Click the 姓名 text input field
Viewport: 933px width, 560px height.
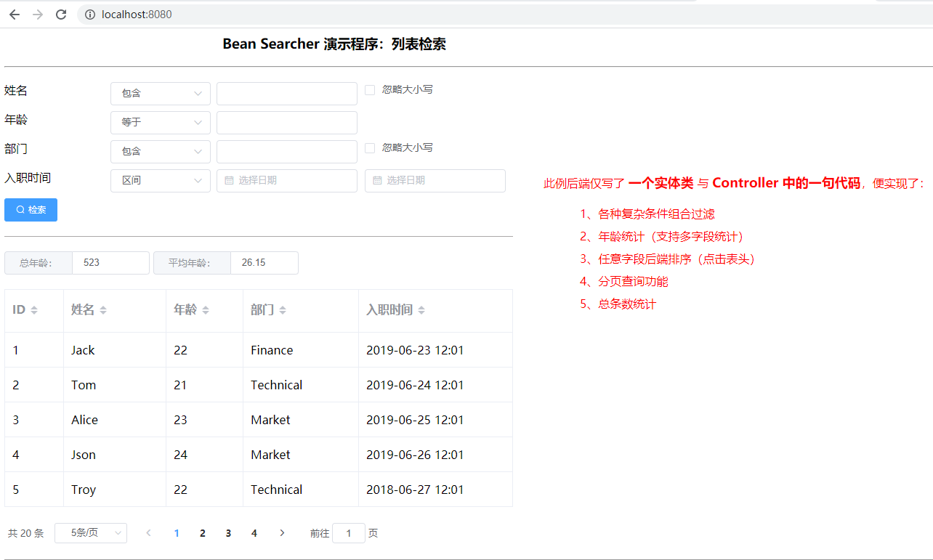287,94
